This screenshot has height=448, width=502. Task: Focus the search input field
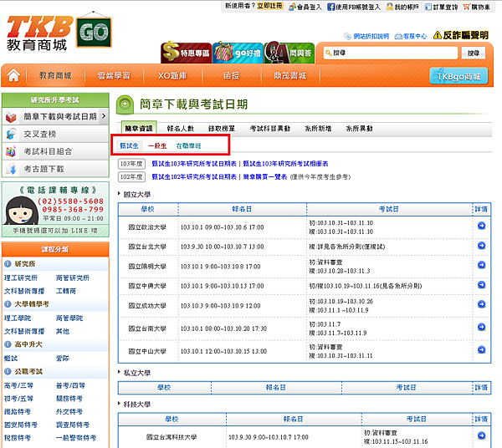391,53
